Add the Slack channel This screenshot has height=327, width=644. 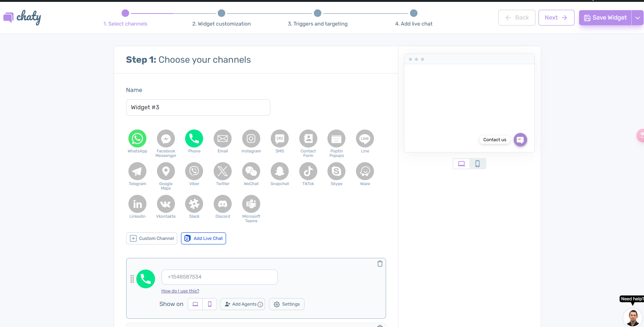194,204
